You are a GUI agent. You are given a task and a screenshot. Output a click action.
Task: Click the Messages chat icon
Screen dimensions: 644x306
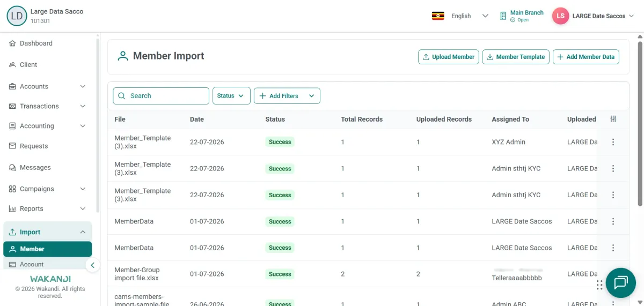pyautogui.click(x=12, y=168)
